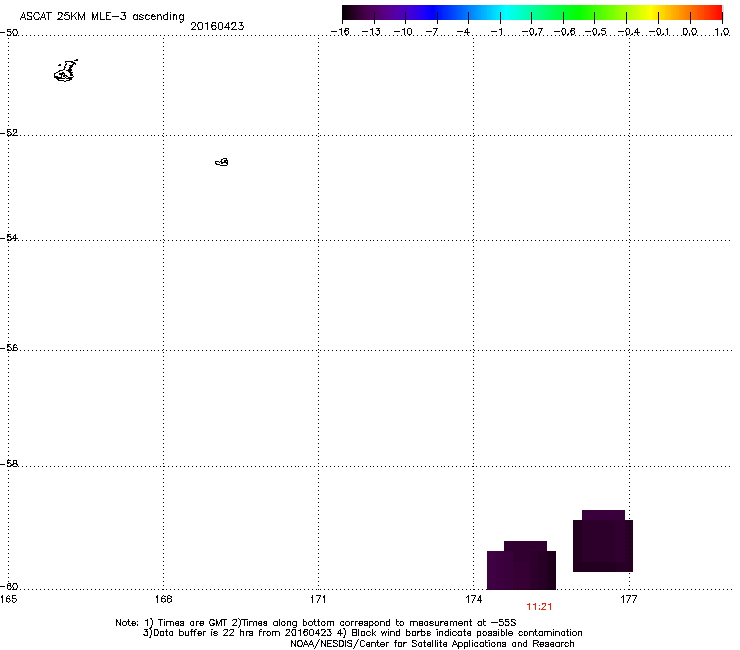Image resolution: width=740 pixels, height=650 pixels.
Task: Pick the cyan section of the color bar
Action: [505, 13]
